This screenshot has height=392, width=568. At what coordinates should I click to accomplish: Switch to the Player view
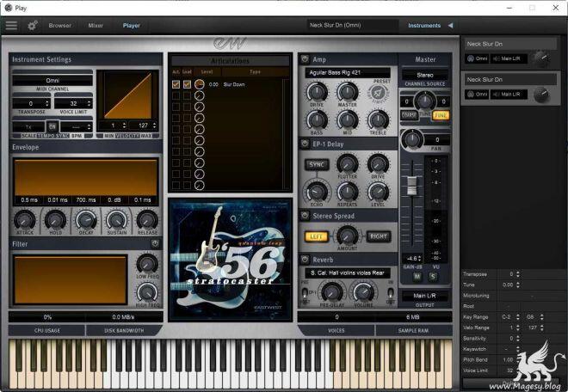pyautogui.click(x=131, y=25)
